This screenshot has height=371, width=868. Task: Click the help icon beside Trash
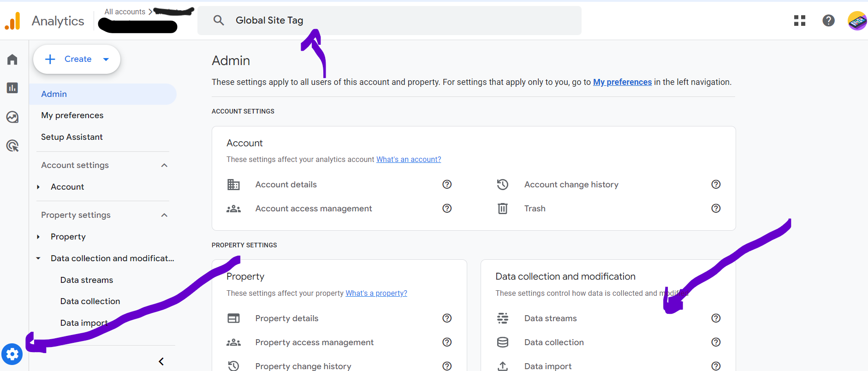click(x=715, y=209)
